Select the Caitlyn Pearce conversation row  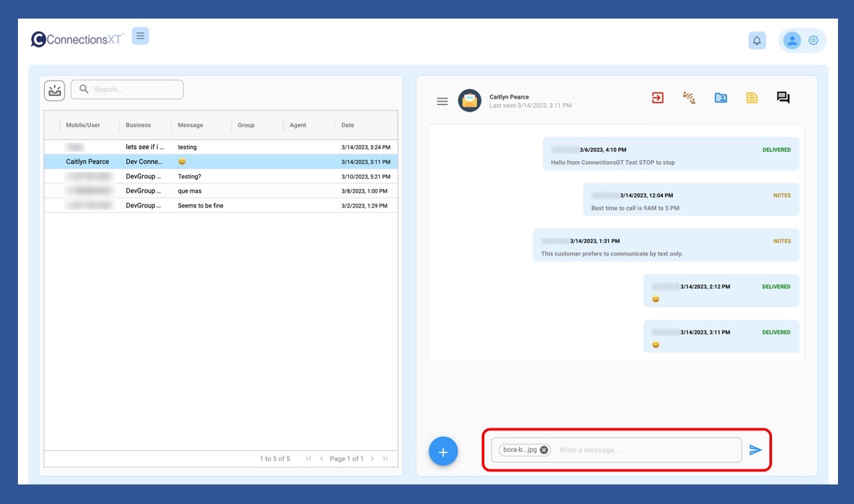click(220, 162)
